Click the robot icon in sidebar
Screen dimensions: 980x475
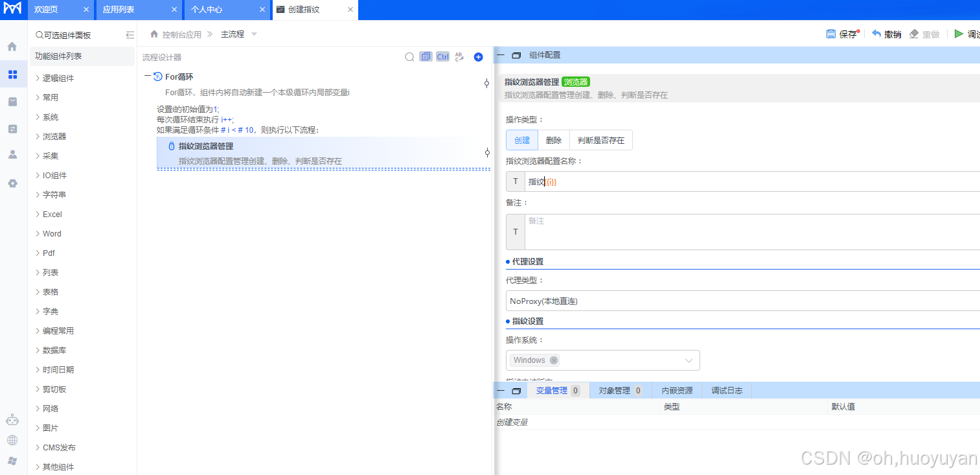(12, 420)
